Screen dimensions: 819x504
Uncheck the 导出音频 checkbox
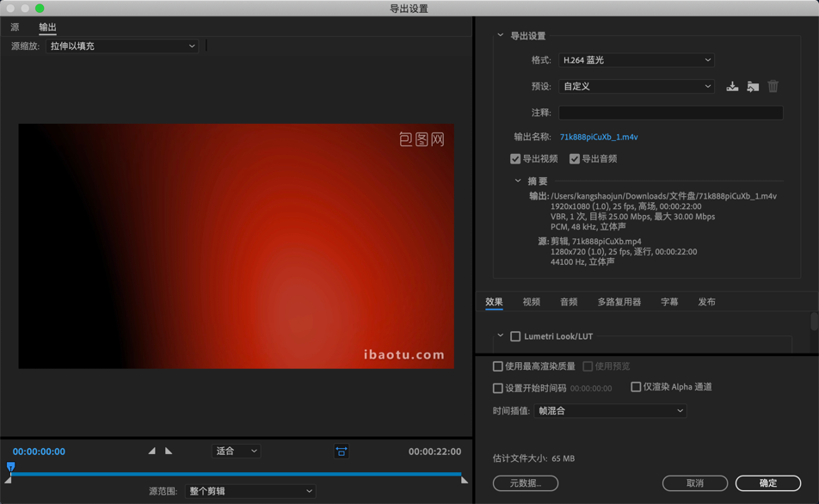[575, 158]
